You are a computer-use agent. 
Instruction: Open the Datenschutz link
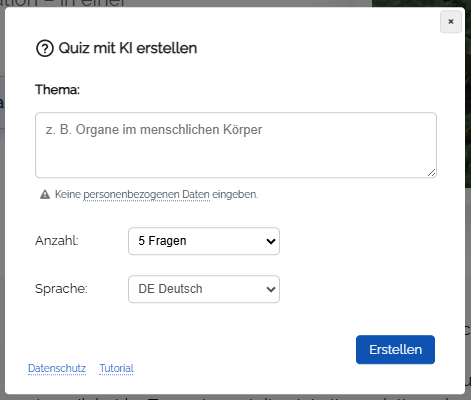pos(57,368)
